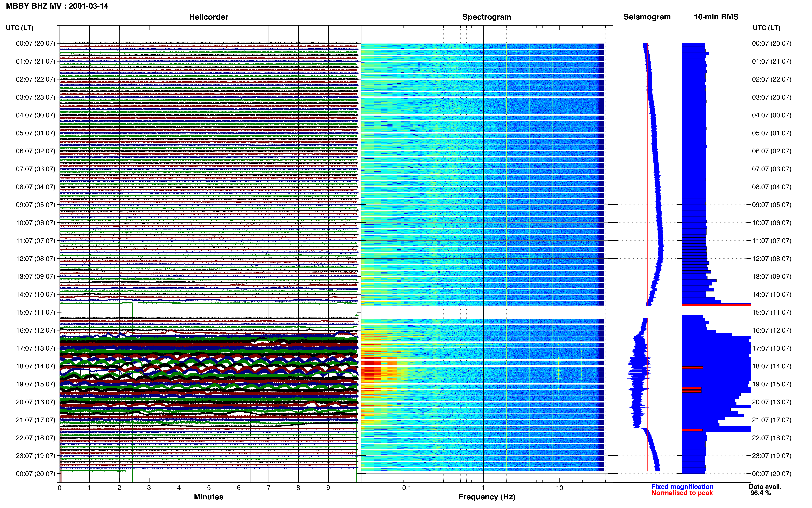Image resolution: width=812 pixels, height=508 pixels.
Task: Click left time label 14:07 (10:07)
Action: click(35, 294)
